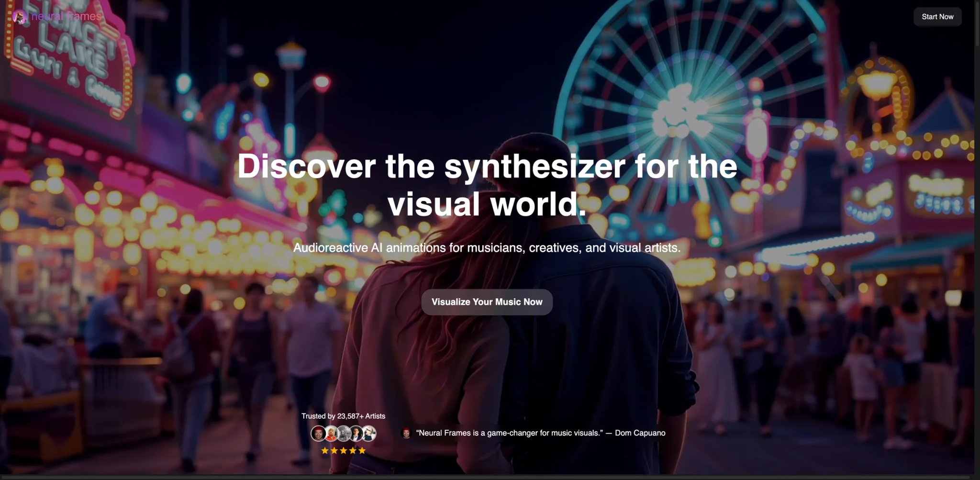Click the main headline about the synthesizer

(x=487, y=185)
